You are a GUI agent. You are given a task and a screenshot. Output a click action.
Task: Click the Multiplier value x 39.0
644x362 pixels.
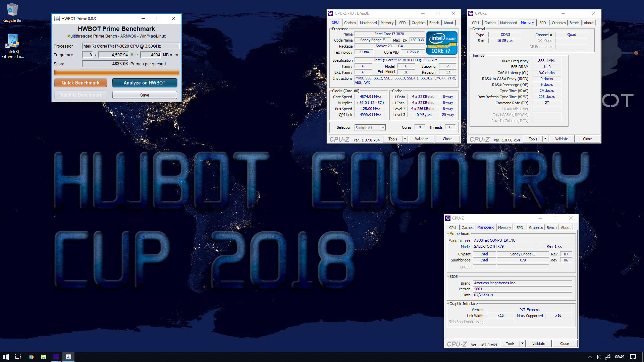(370, 103)
